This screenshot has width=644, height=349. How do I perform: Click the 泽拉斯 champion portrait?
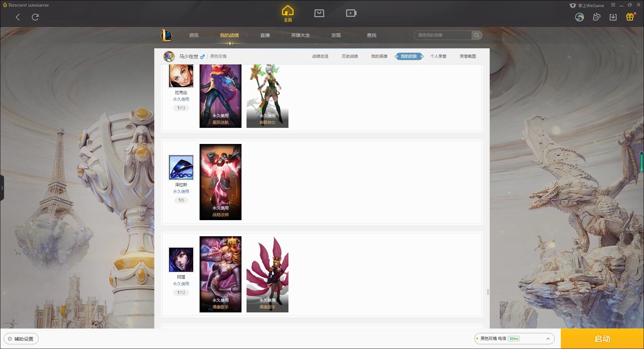coord(181,167)
